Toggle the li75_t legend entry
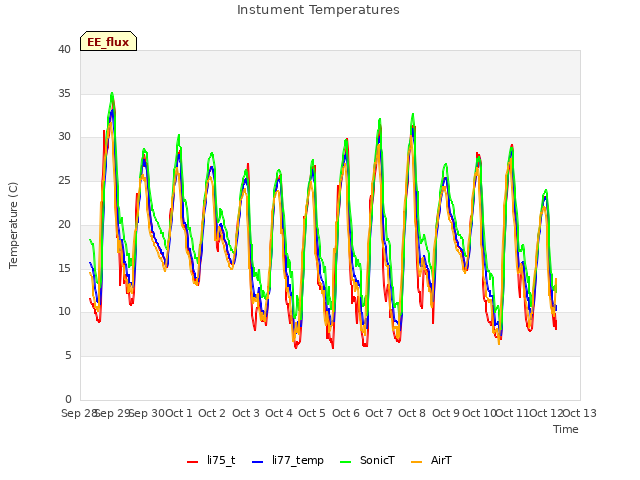This screenshot has height=480, width=640. click(211, 460)
